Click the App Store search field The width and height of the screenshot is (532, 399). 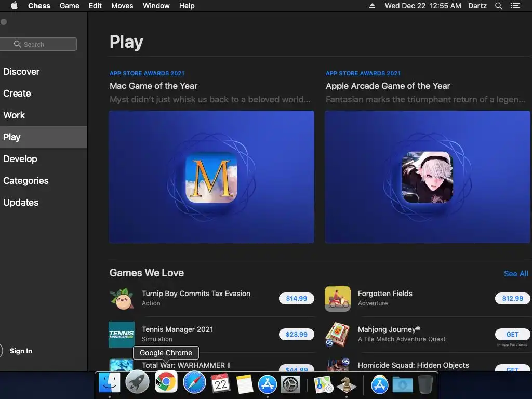[x=38, y=44]
